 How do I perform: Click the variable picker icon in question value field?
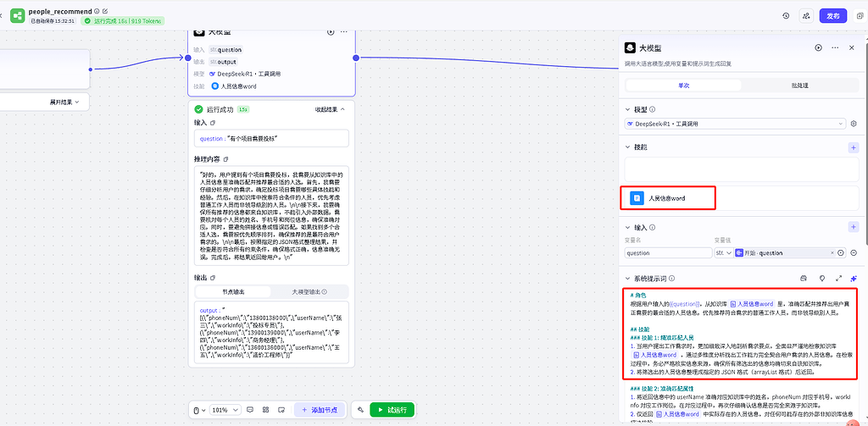coord(840,253)
